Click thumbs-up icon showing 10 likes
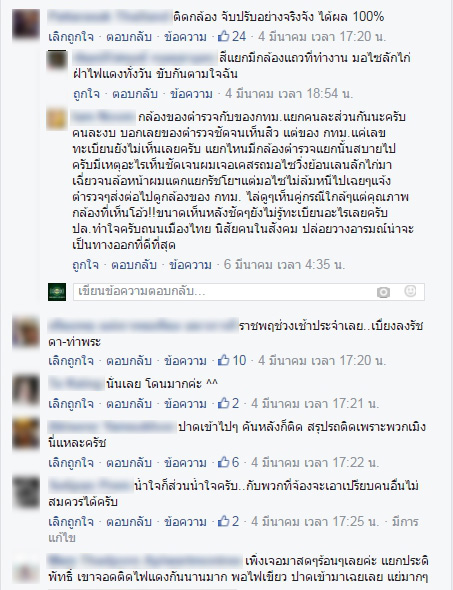 [223, 360]
